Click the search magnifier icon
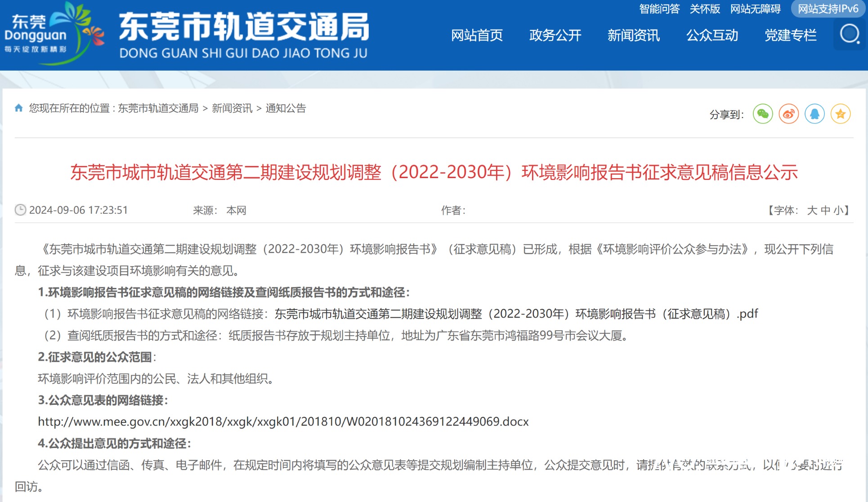Screen dimensions: 868x502 pyautogui.click(x=850, y=34)
